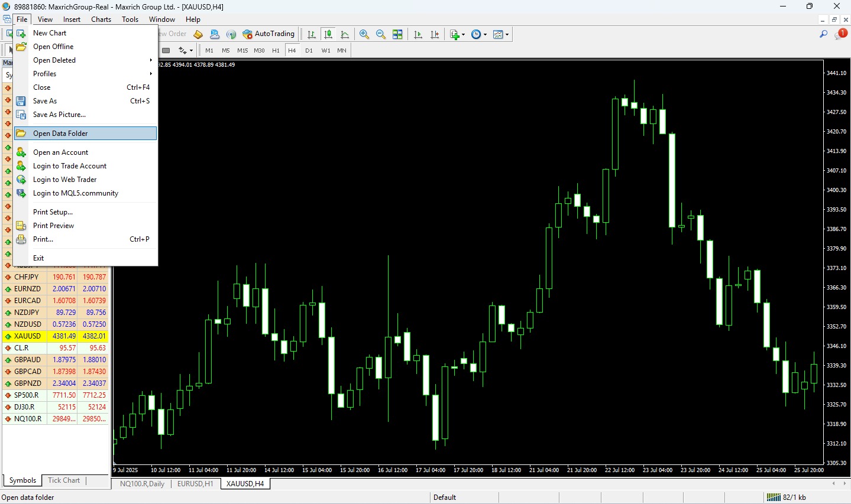
Task: Click the Default profile status bar entry
Action: pos(445,498)
